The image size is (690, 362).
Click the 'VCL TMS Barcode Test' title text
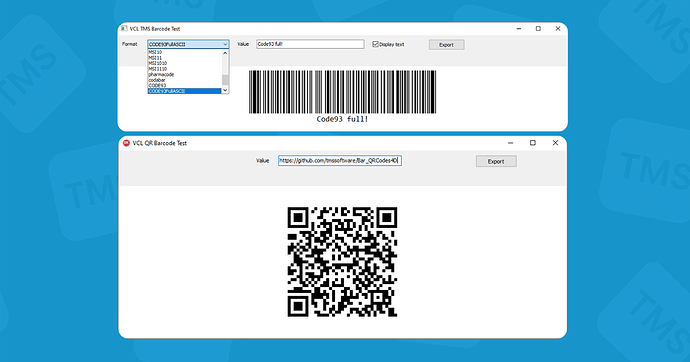[x=155, y=29]
